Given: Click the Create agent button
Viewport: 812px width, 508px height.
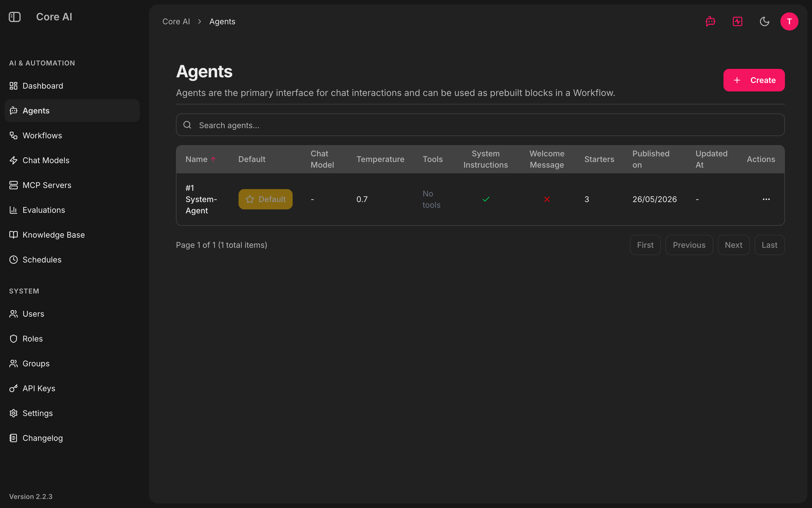Looking at the screenshot, I should pos(754,80).
